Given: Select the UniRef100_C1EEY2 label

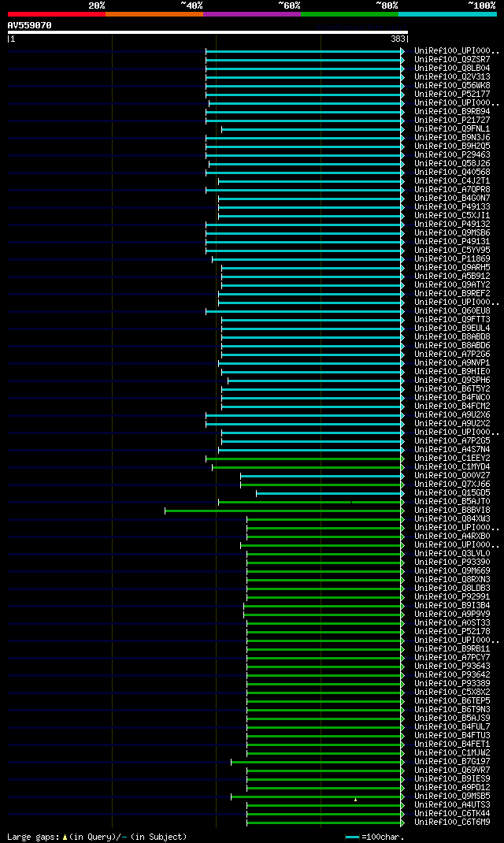Looking at the screenshot, I should pyautogui.click(x=452, y=459).
